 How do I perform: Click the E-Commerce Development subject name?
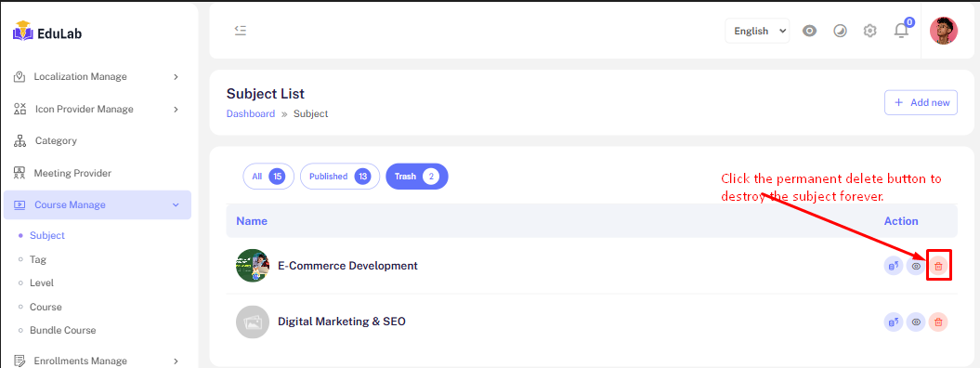tap(347, 266)
